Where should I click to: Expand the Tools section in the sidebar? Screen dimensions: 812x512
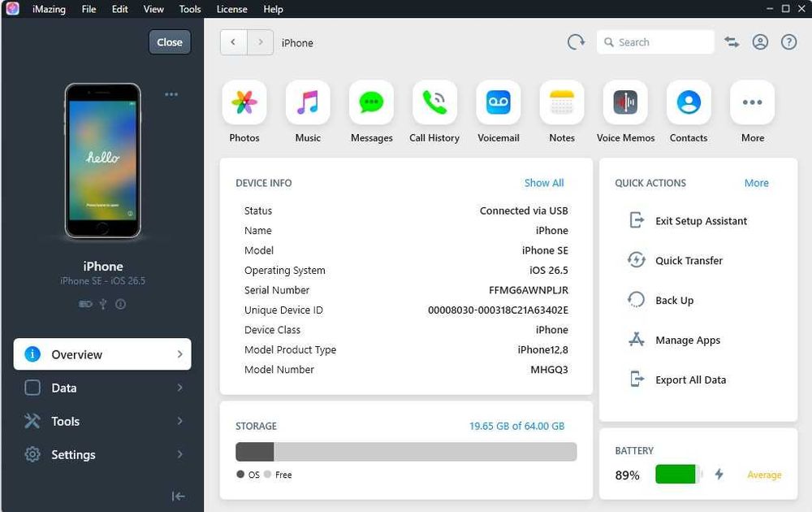(102, 421)
